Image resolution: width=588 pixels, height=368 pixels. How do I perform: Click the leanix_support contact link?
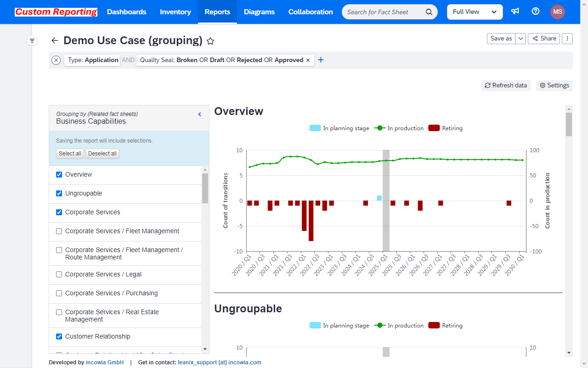[220, 362]
